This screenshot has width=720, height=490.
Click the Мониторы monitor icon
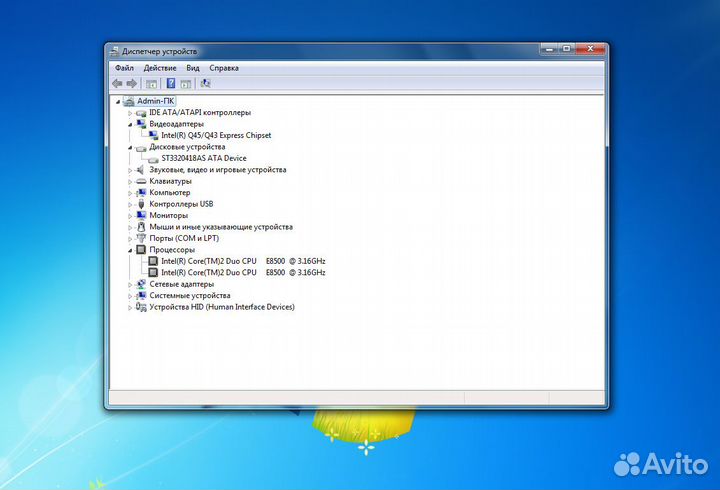click(141, 215)
